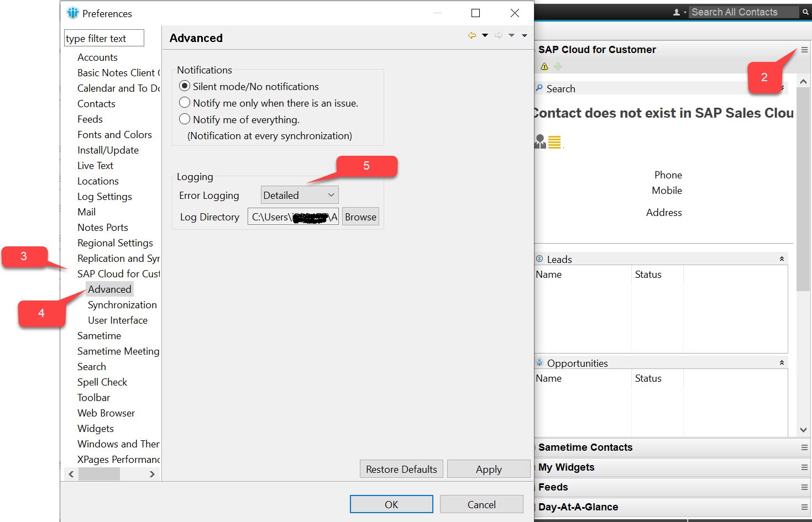Viewport: 812px width, 522px height.
Task: Open the Error Logging Detailed dropdown
Action: click(299, 195)
